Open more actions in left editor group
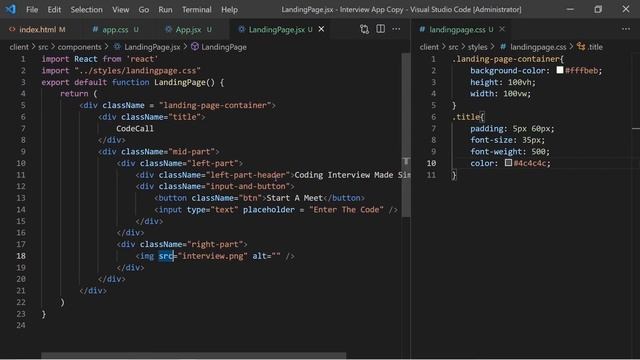640x360 pixels. (396, 29)
